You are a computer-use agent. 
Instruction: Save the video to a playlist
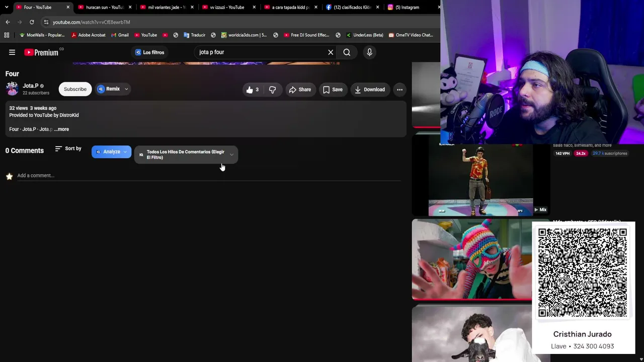[x=333, y=89]
